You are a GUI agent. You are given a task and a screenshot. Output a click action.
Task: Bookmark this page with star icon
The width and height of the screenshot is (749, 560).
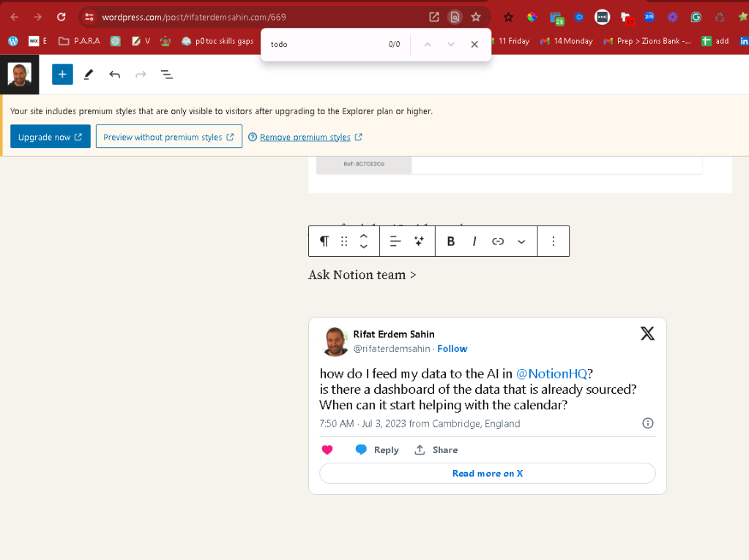coord(476,17)
